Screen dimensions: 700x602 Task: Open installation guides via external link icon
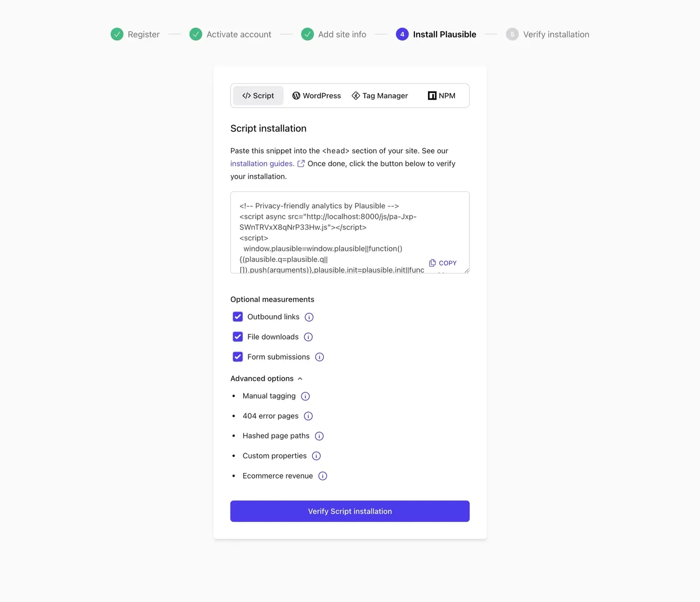point(301,163)
